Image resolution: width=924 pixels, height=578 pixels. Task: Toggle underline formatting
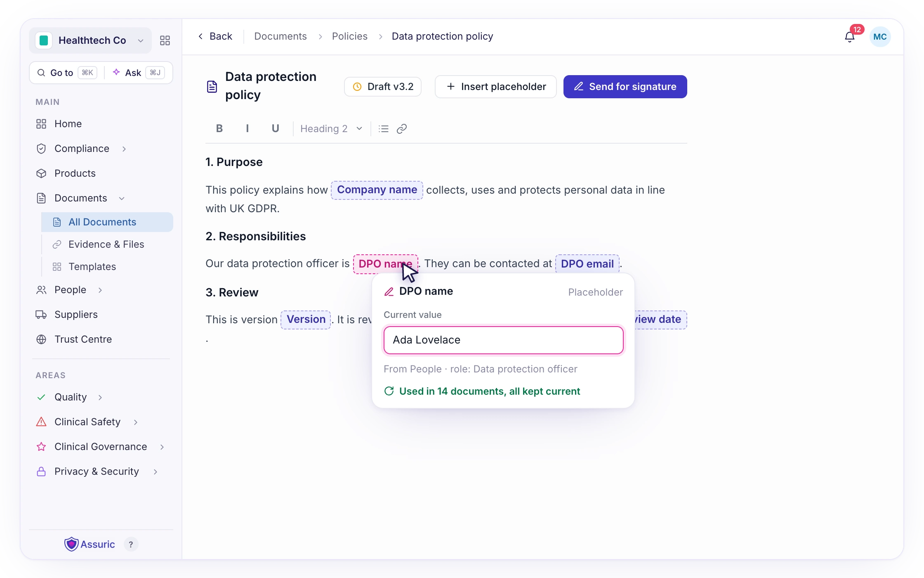(x=275, y=129)
